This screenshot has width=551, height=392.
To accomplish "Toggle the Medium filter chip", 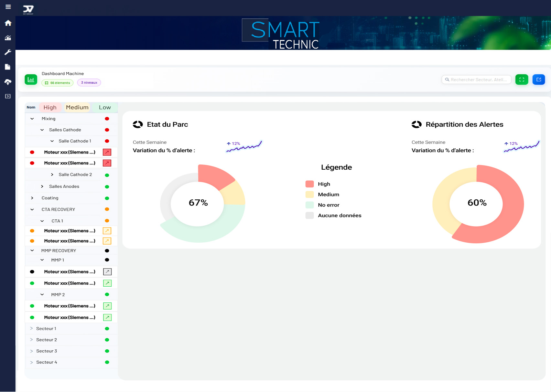I will [77, 107].
